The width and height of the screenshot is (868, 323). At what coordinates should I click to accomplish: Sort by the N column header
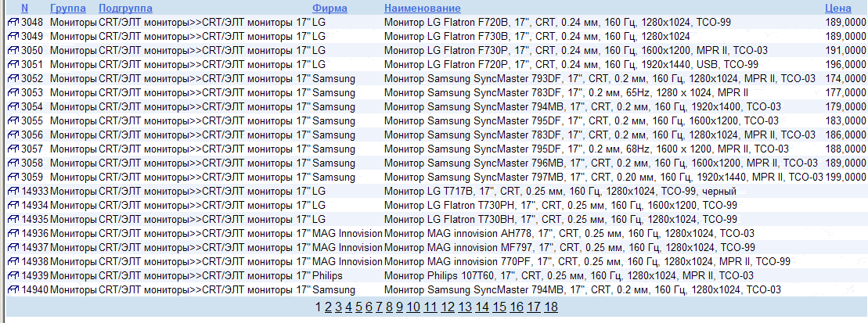pyautogui.click(x=25, y=7)
